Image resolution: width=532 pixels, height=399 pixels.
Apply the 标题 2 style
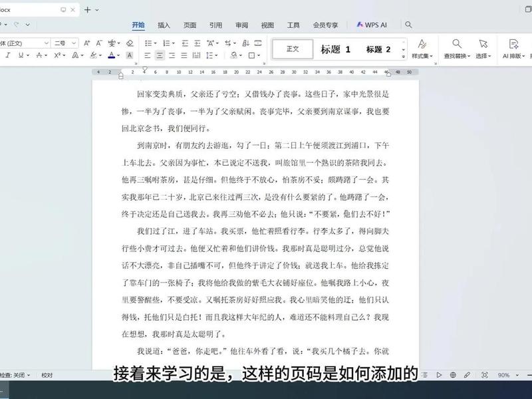(378, 49)
